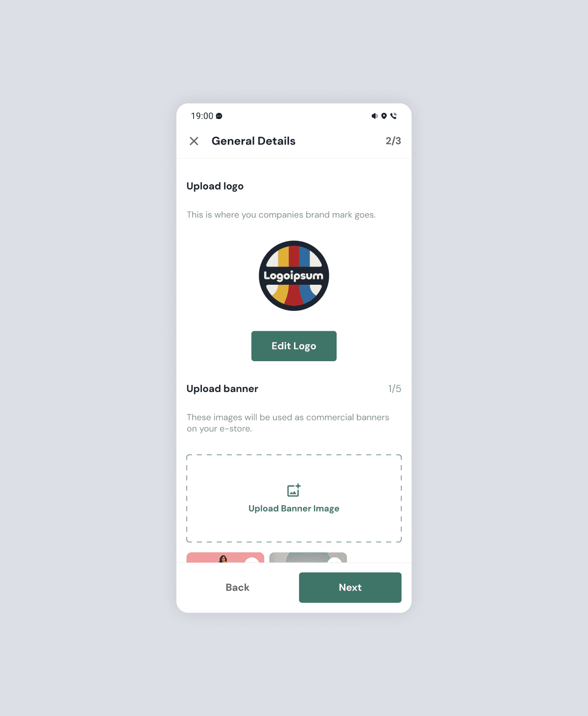588x716 pixels.
Task: Click the General Details title
Action: [253, 141]
